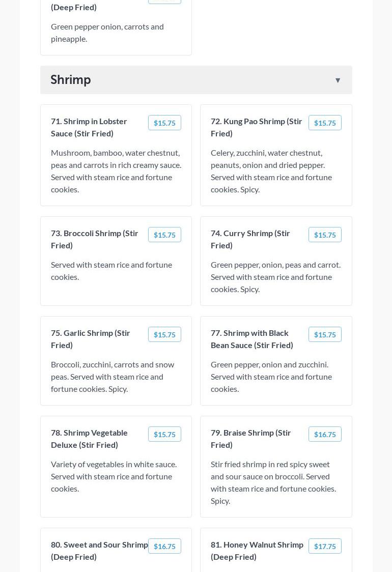The width and height of the screenshot is (392, 572).
Task: Click Shrimp Vegetable Deluxe price button
Action: coord(164,435)
